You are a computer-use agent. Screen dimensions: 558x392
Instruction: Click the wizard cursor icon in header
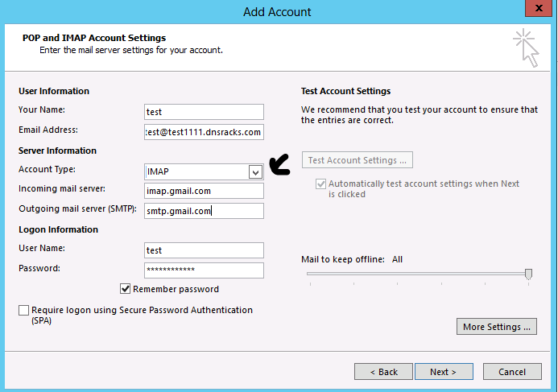click(x=527, y=47)
